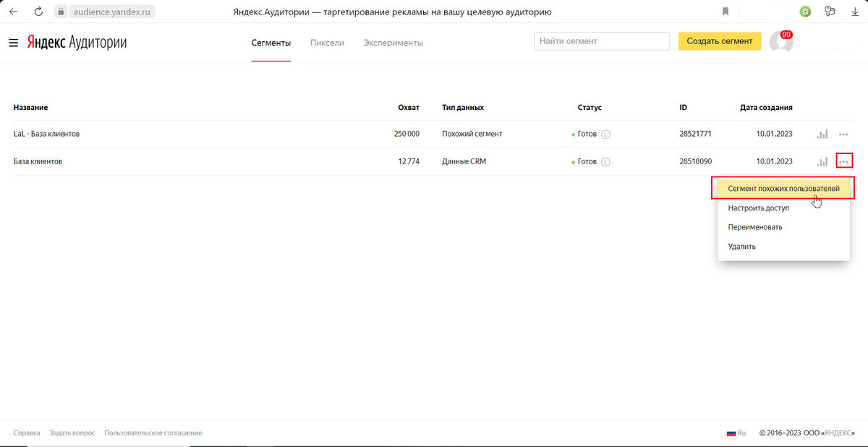This screenshot has height=447, width=868.
Task: View statistics icon for LaL - База клиентов
Action: 822,134
